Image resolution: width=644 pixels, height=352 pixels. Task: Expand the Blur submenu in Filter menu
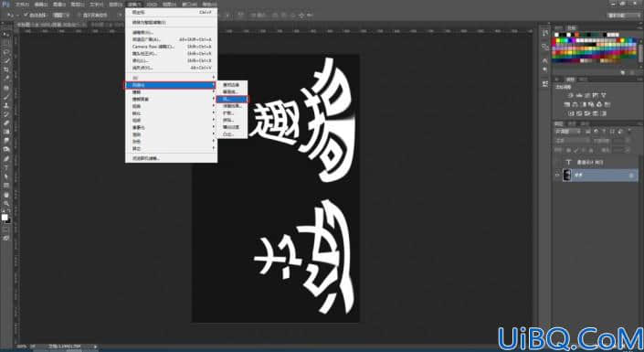pyautogui.click(x=171, y=92)
